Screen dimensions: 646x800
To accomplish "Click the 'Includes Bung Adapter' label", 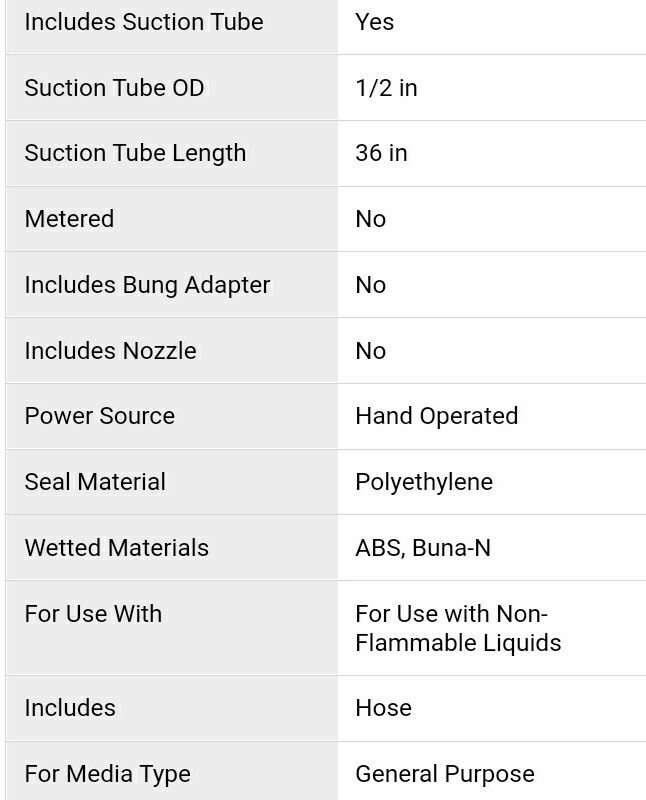I will [147, 285].
